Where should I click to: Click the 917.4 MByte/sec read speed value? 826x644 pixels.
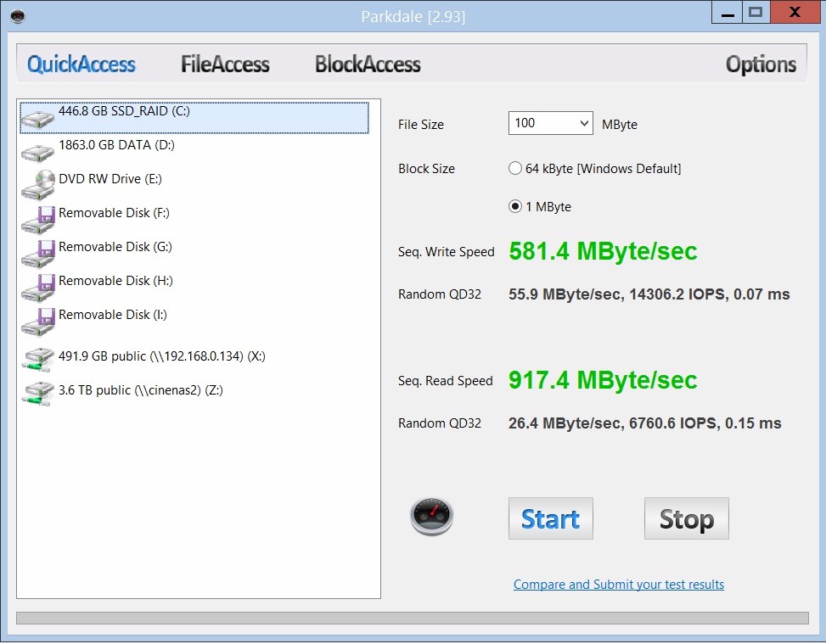point(603,380)
